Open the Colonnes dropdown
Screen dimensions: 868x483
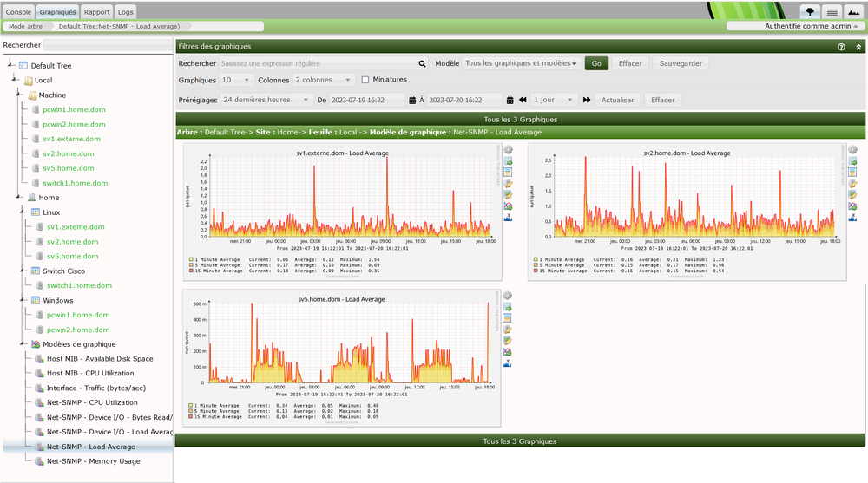(x=325, y=80)
